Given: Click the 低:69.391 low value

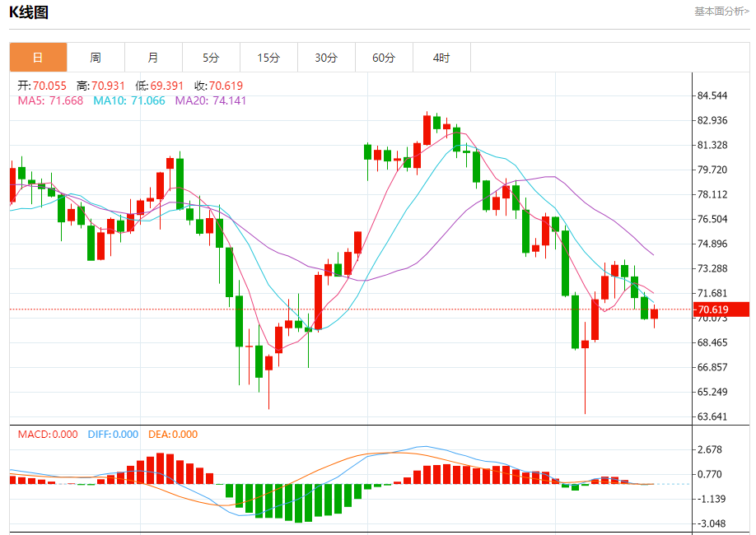Looking at the screenshot, I should pos(160,86).
